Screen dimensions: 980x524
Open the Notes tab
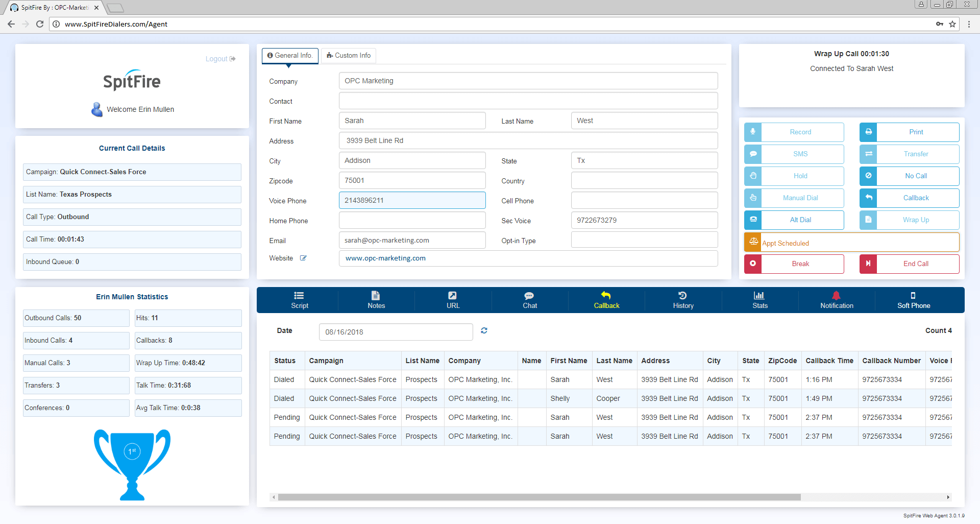pos(376,300)
